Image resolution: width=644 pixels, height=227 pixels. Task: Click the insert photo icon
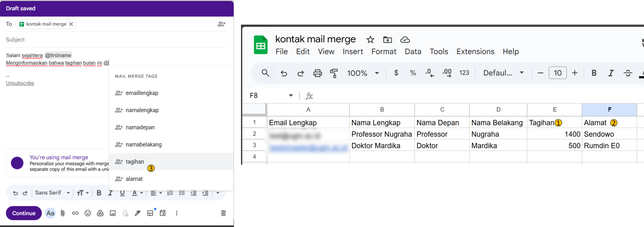pyautogui.click(x=113, y=213)
